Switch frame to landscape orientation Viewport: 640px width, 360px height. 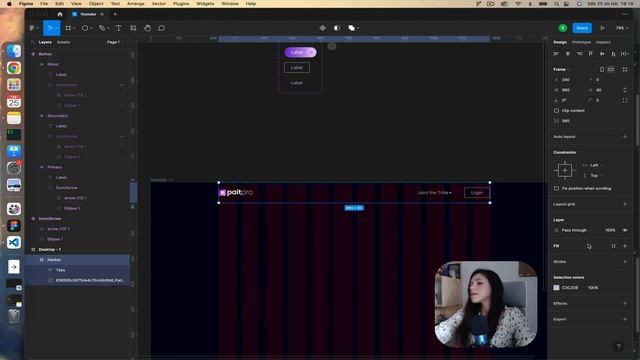(611, 69)
